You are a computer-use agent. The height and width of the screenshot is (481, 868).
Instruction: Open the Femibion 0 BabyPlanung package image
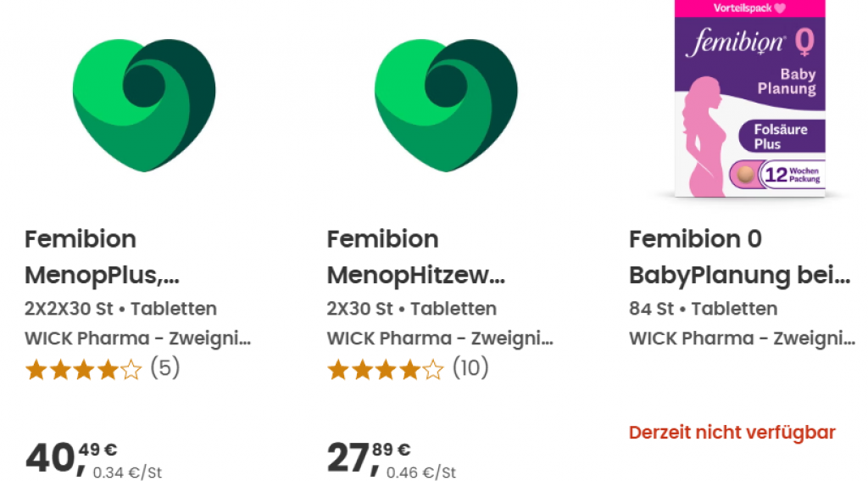pos(749,102)
